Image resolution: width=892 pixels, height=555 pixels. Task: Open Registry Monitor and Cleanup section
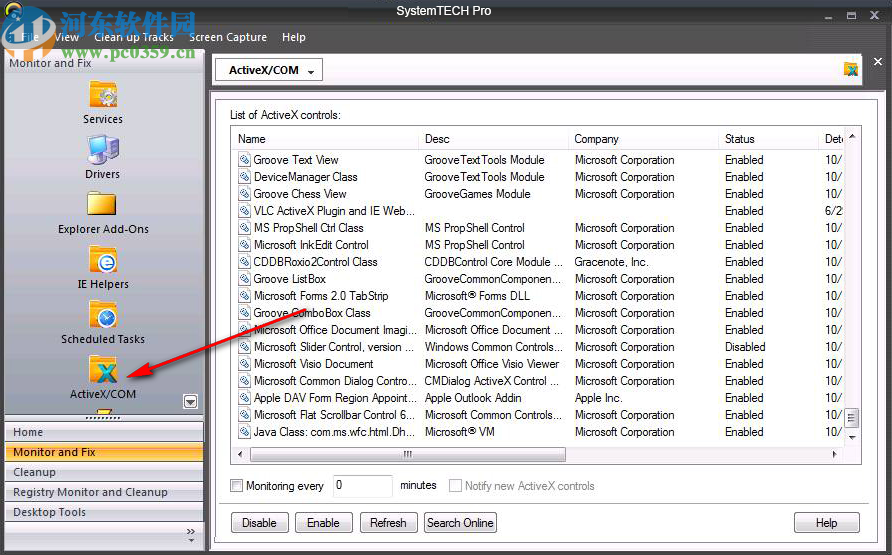(x=104, y=492)
